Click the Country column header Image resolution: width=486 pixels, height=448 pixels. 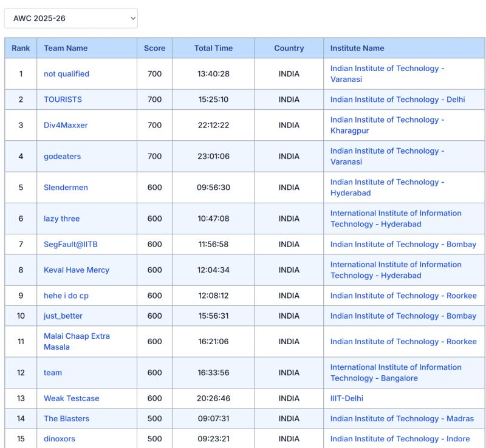click(289, 49)
